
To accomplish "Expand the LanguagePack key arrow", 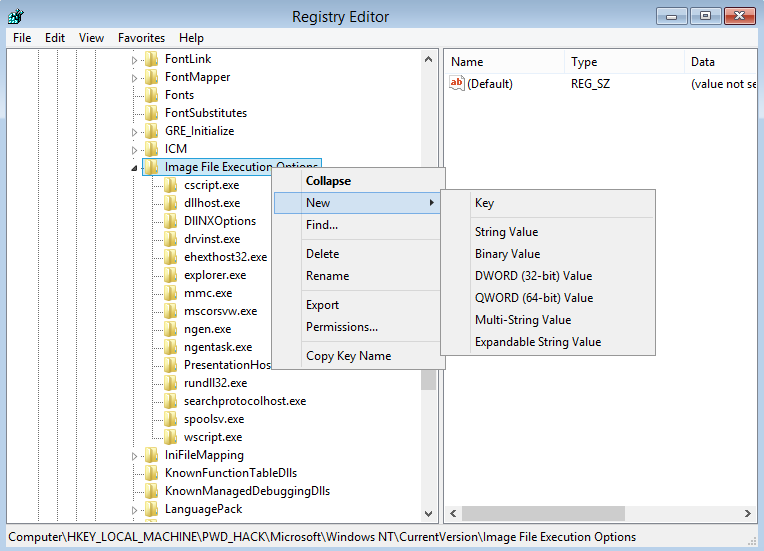I will 134,510.
